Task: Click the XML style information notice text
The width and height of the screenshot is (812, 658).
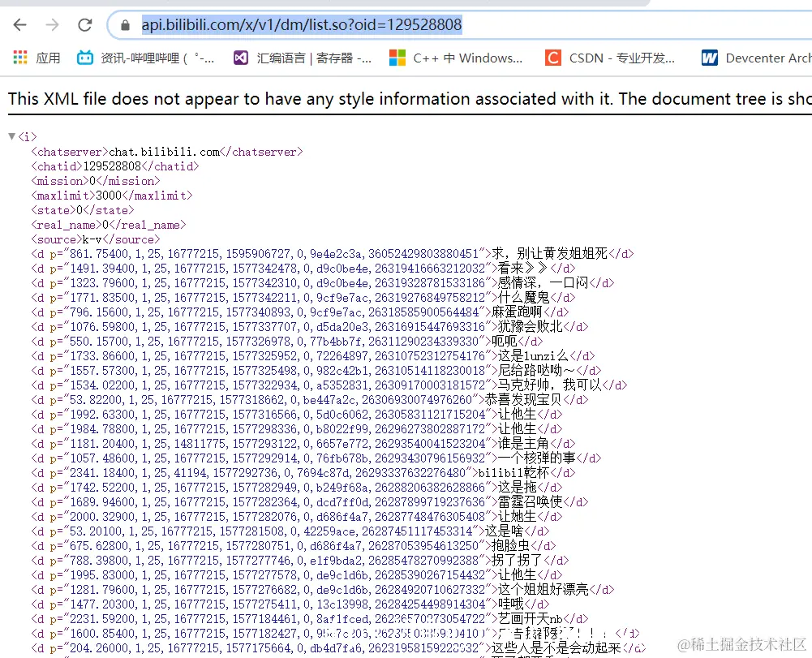Action: [410, 98]
